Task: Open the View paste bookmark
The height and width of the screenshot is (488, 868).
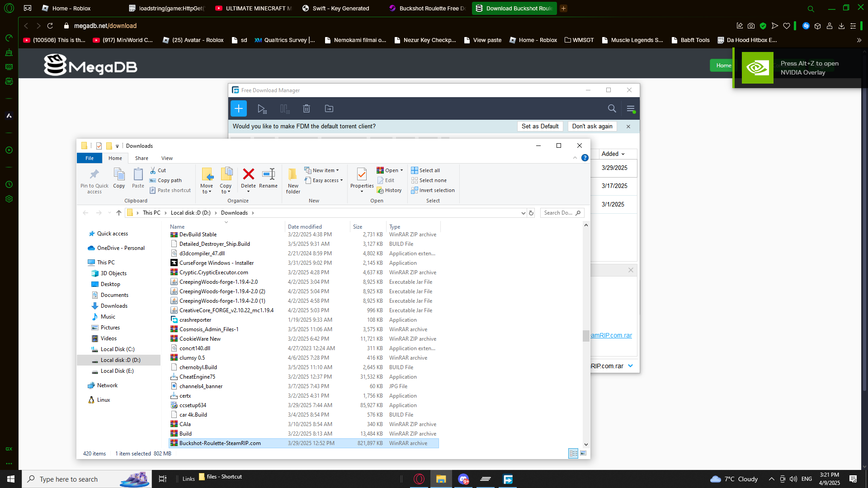Action: pyautogui.click(x=482, y=40)
